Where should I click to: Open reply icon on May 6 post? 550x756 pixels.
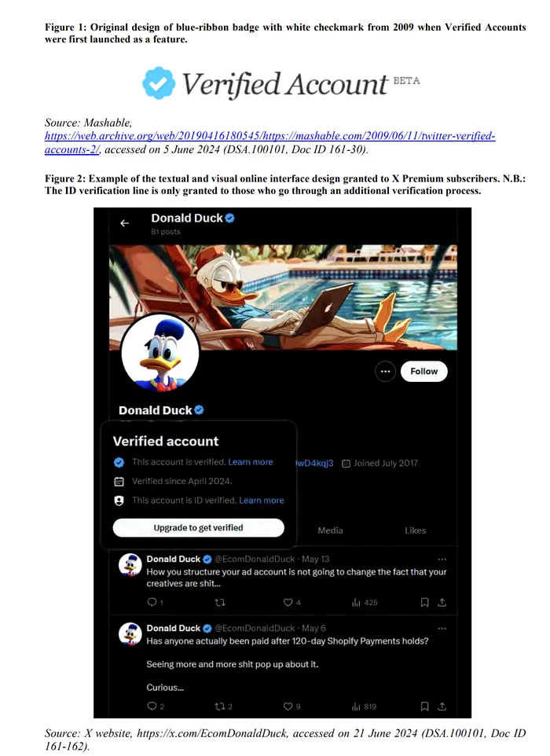tap(152, 706)
